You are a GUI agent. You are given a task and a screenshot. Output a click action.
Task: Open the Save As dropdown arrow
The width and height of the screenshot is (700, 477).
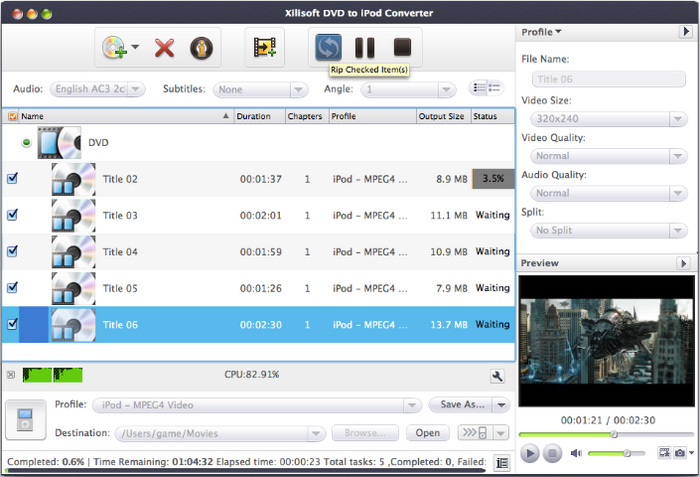click(502, 405)
